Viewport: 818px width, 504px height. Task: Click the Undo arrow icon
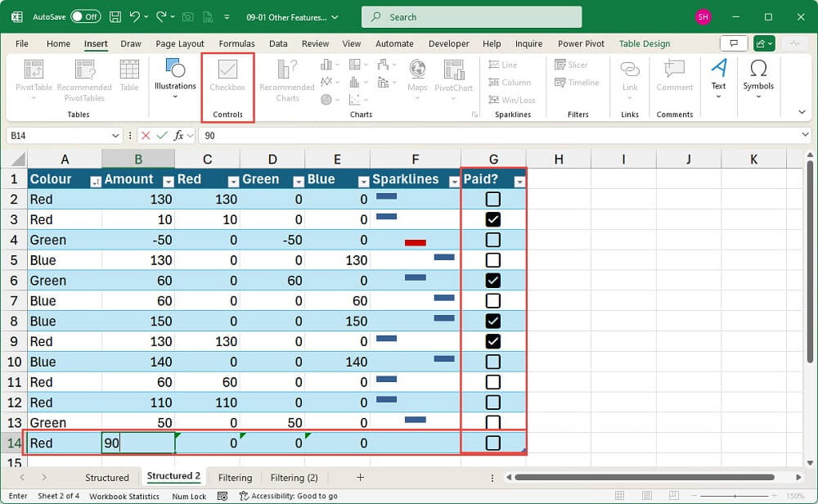(x=135, y=16)
